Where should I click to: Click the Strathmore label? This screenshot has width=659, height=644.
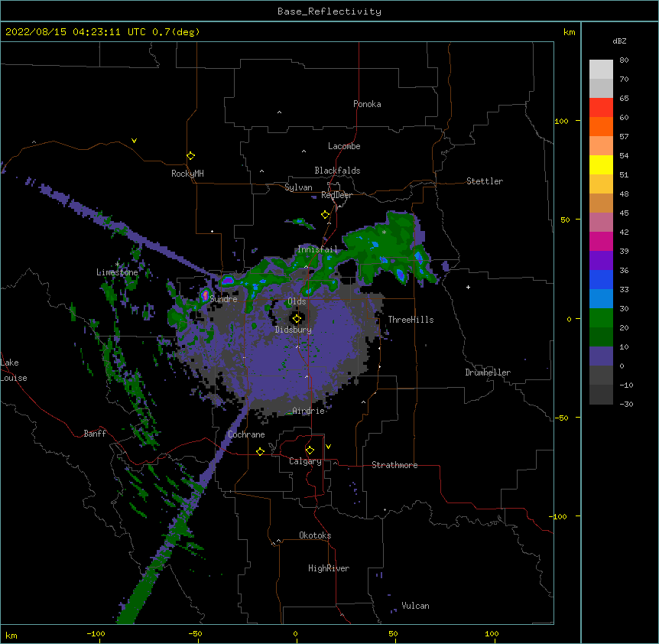[394, 465]
